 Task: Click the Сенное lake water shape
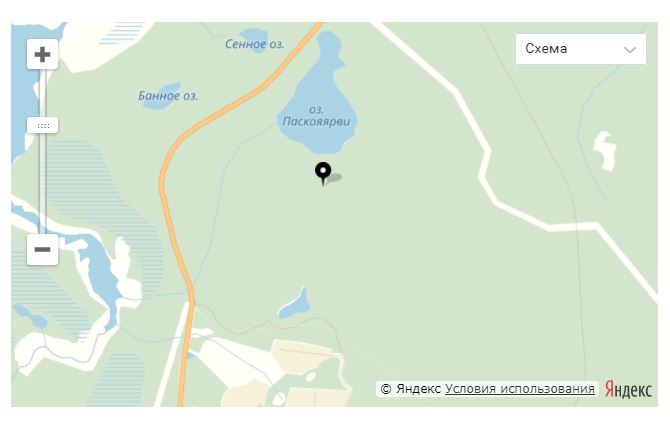point(253,36)
